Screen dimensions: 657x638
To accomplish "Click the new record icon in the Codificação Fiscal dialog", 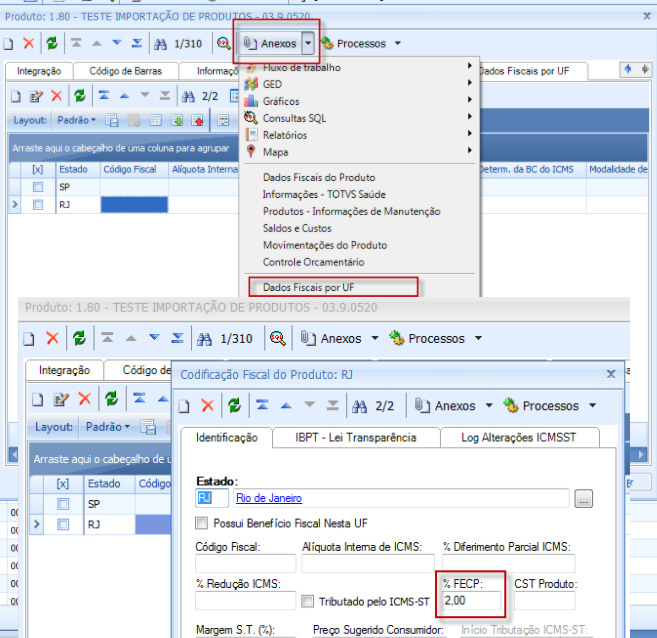I will click(x=184, y=406).
